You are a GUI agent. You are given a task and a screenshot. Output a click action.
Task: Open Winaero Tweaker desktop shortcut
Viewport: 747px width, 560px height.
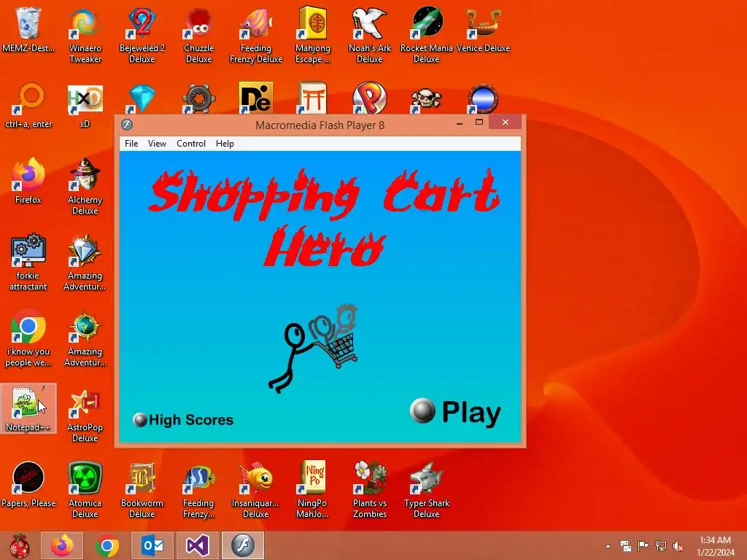(x=85, y=36)
